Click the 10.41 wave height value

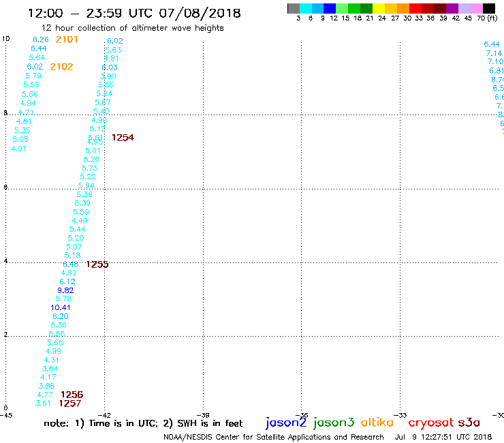tap(61, 307)
